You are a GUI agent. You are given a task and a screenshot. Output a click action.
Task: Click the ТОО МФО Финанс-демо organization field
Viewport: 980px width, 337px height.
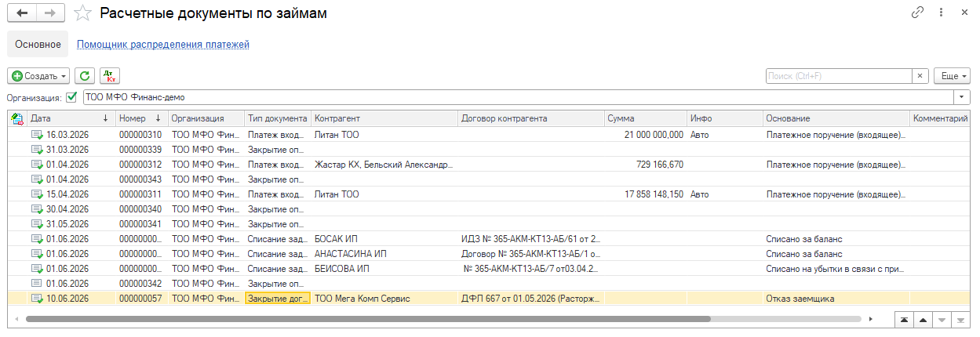click(518, 98)
